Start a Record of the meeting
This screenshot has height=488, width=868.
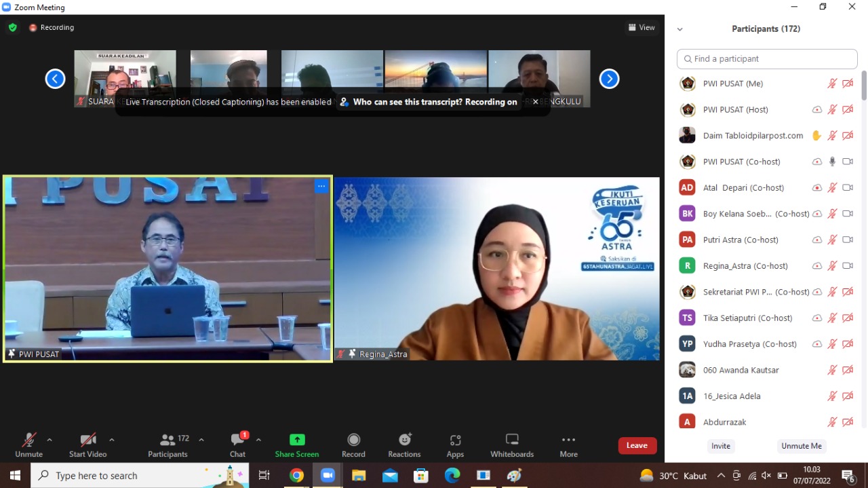(x=353, y=445)
